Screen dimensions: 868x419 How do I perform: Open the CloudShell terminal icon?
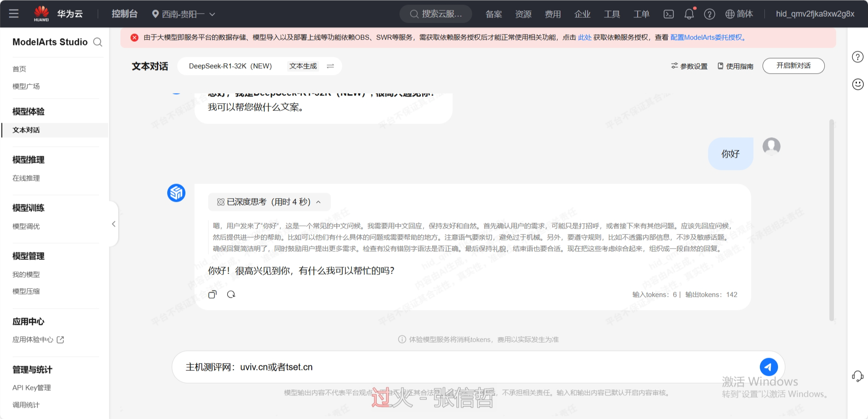click(x=668, y=14)
